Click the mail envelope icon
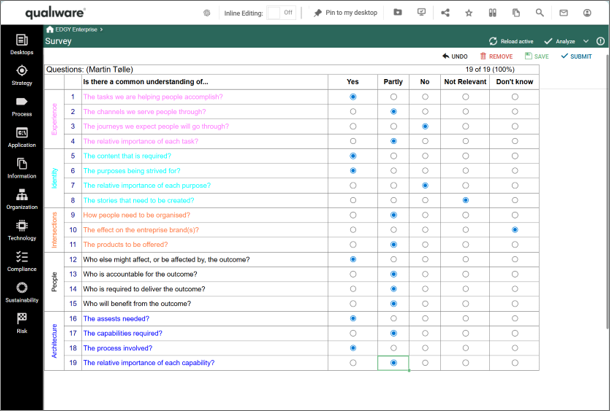 (563, 13)
